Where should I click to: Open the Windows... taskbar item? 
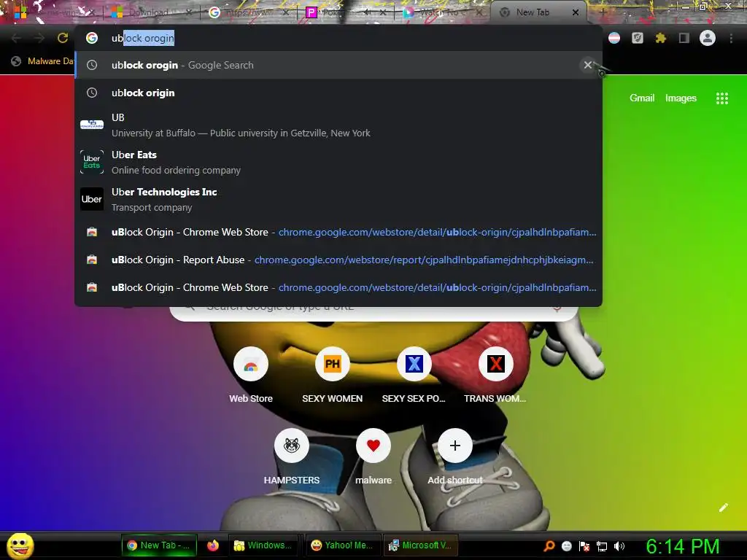263,545
